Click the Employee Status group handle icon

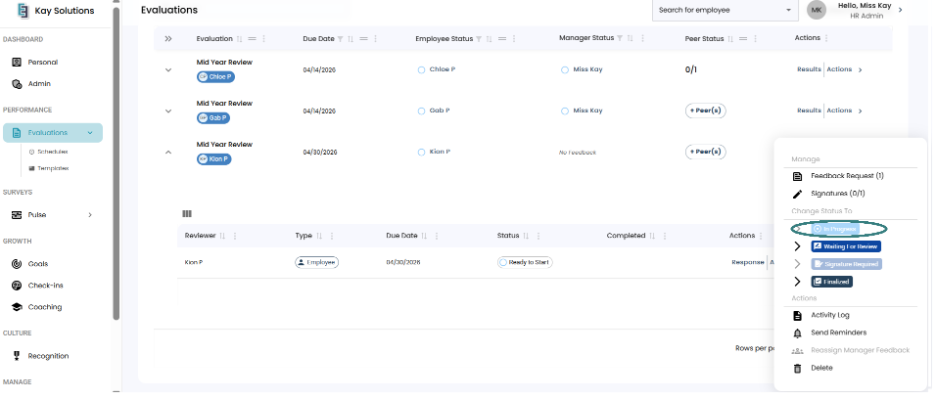coord(502,39)
